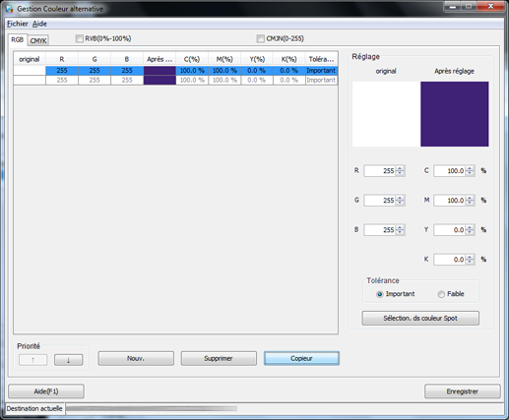Click the Toléra... column header
The height and width of the screenshot is (420, 509).
tap(321, 59)
